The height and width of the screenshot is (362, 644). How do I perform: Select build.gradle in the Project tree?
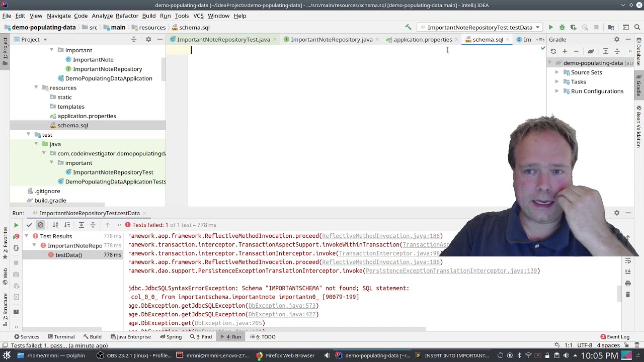[50, 201]
